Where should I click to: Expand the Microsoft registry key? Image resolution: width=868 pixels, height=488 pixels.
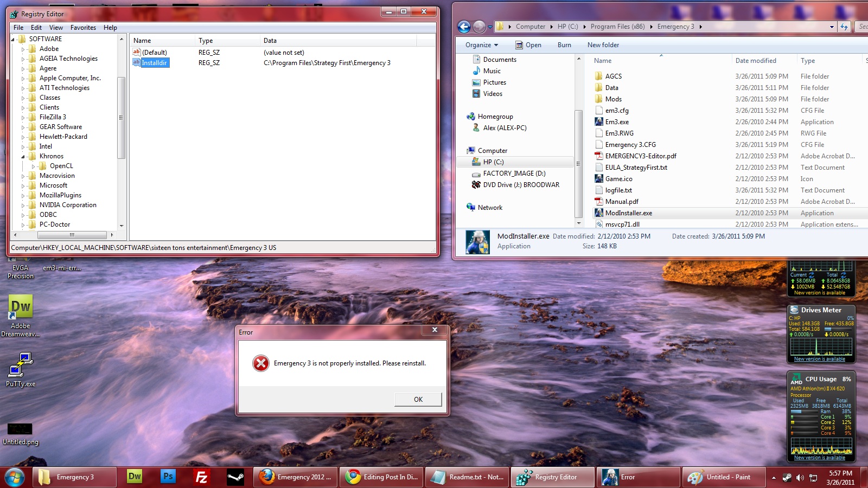point(23,185)
